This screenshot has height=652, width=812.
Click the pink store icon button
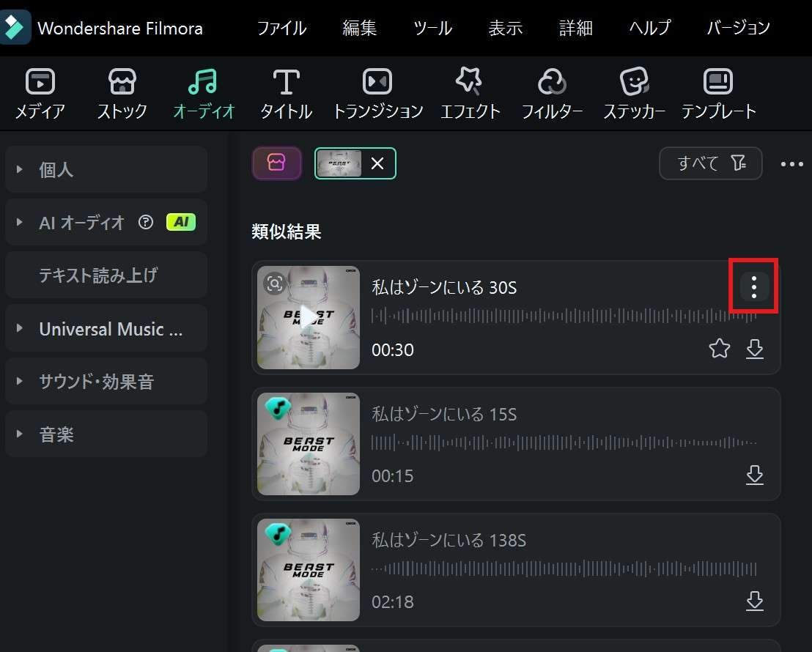click(276, 163)
